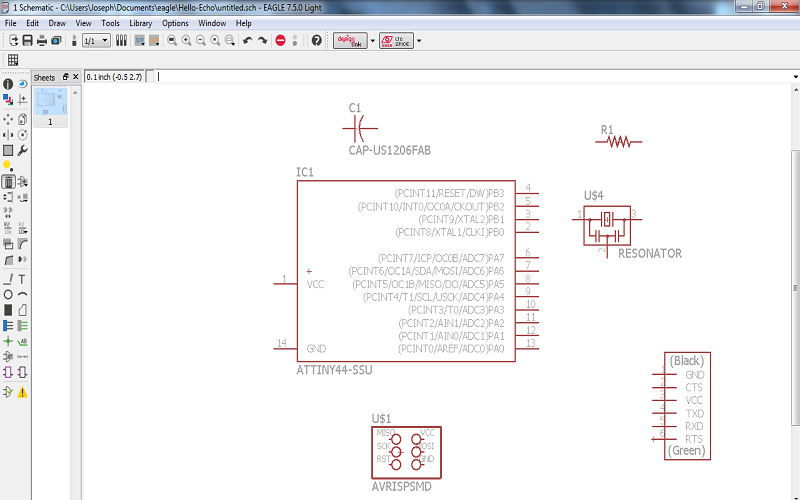
Task: Undo the last action
Action: [247, 40]
